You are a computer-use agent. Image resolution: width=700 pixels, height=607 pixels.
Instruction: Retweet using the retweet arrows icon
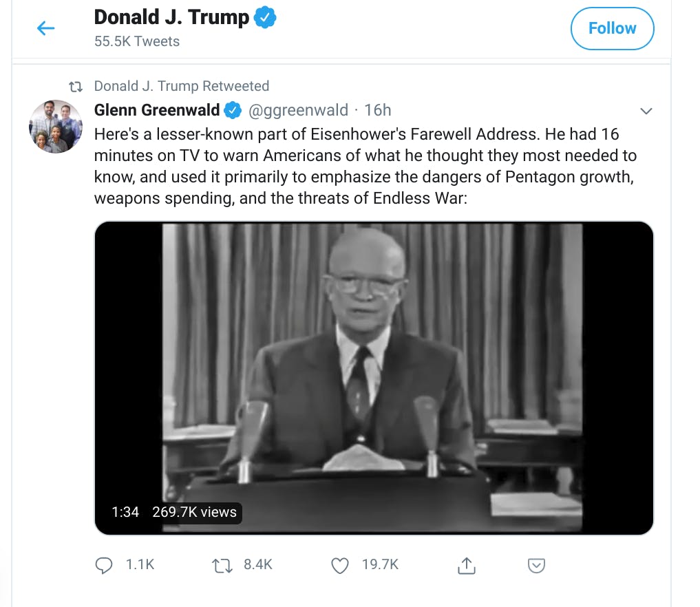coord(222,565)
